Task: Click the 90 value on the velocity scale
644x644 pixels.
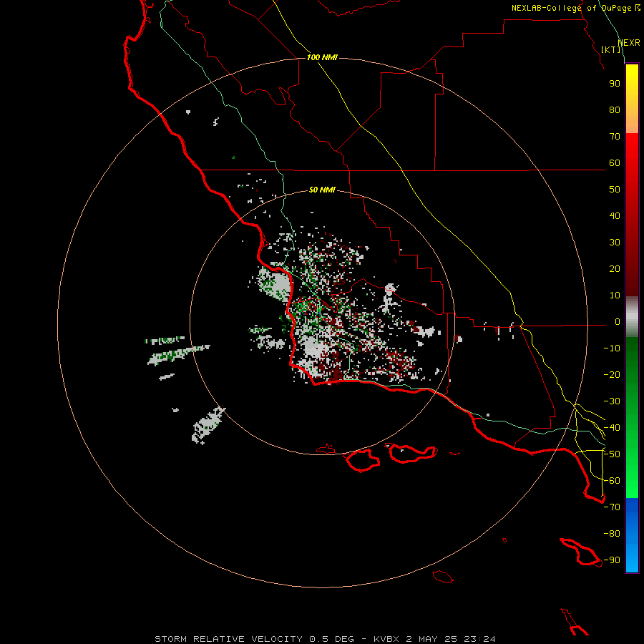Action: tap(615, 84)
